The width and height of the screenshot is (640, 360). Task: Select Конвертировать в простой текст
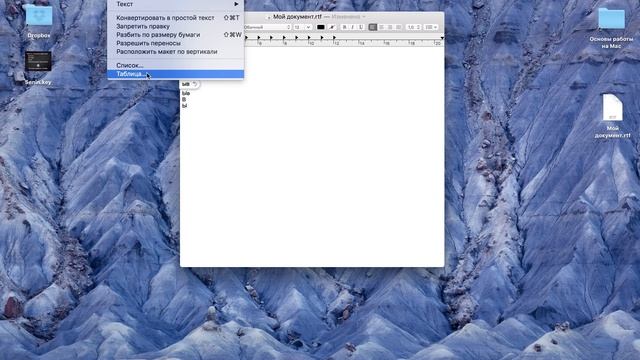(x=176, y=18)
